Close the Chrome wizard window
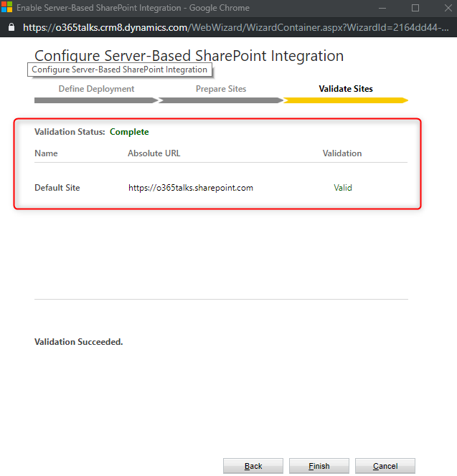Viewport: 457px width, 476px height. 448,8
